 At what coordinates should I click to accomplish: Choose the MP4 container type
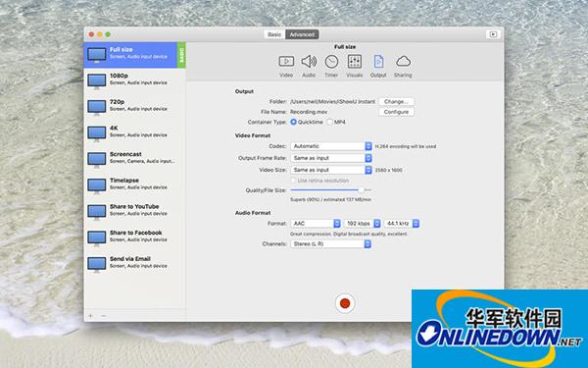pos(329,122)
